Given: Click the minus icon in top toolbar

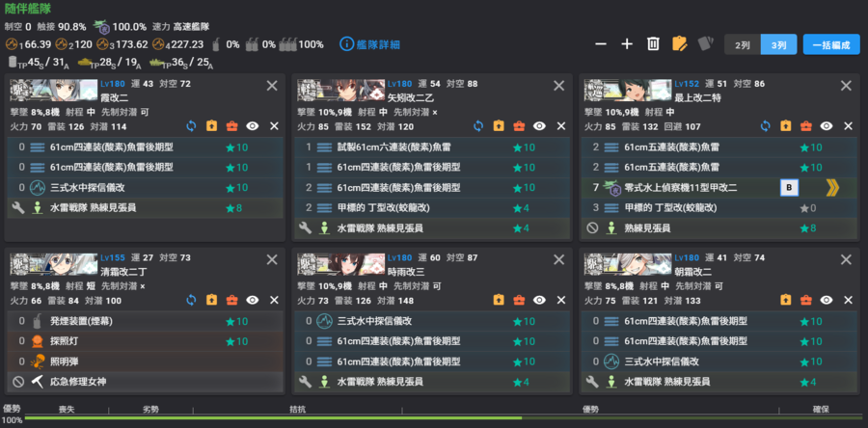Looking at the screenshot, I should click(x=601, y=44).
